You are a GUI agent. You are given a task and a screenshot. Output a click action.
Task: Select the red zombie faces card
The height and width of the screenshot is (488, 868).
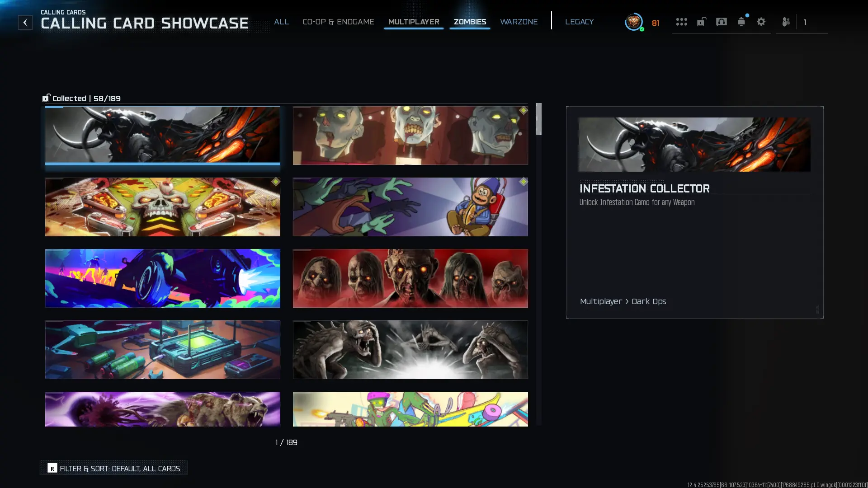coord(410,278)
